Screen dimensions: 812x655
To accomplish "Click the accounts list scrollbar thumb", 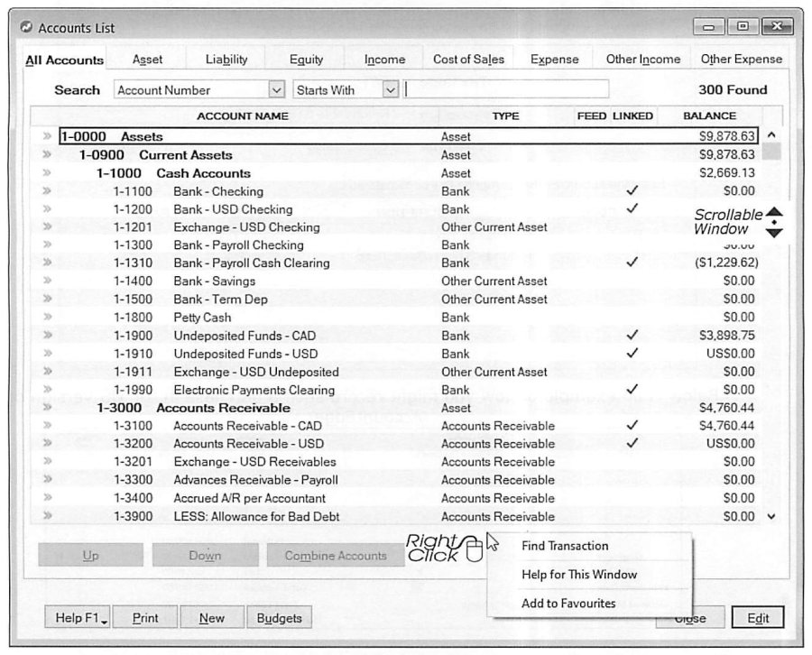I will 771,151.
